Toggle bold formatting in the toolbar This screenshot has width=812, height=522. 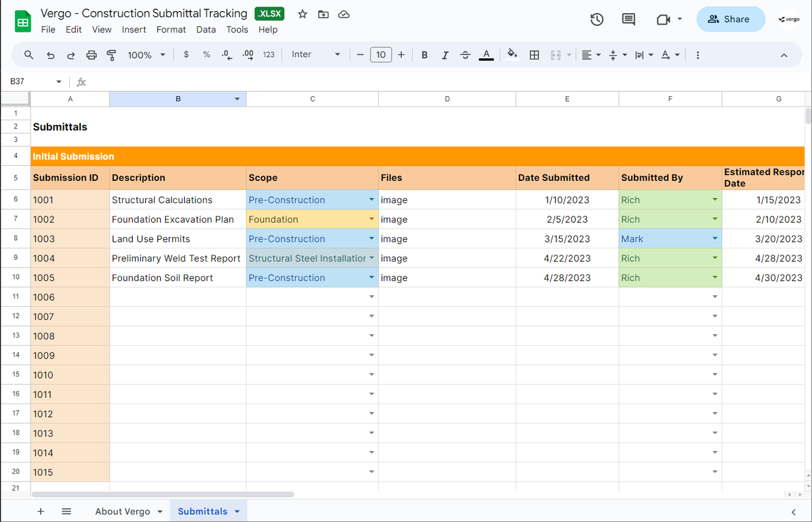425,55
